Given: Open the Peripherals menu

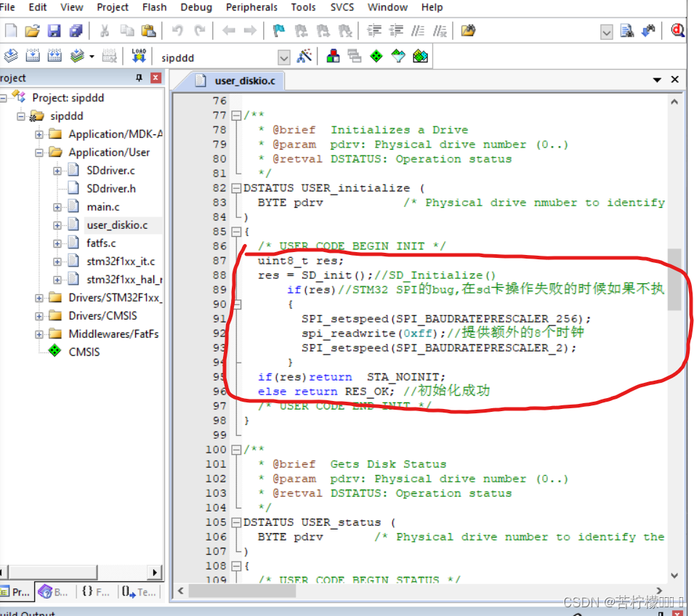Looking at the screenshot, I should point(251,7).
